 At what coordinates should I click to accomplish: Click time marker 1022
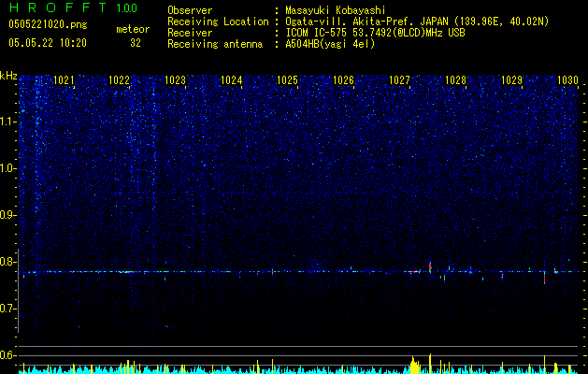120,80
